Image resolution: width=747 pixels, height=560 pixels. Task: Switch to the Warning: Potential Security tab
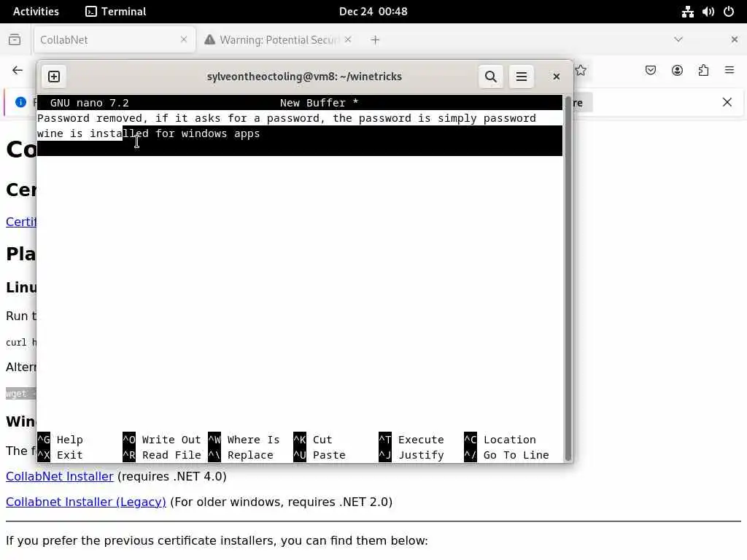click(279, 40)
